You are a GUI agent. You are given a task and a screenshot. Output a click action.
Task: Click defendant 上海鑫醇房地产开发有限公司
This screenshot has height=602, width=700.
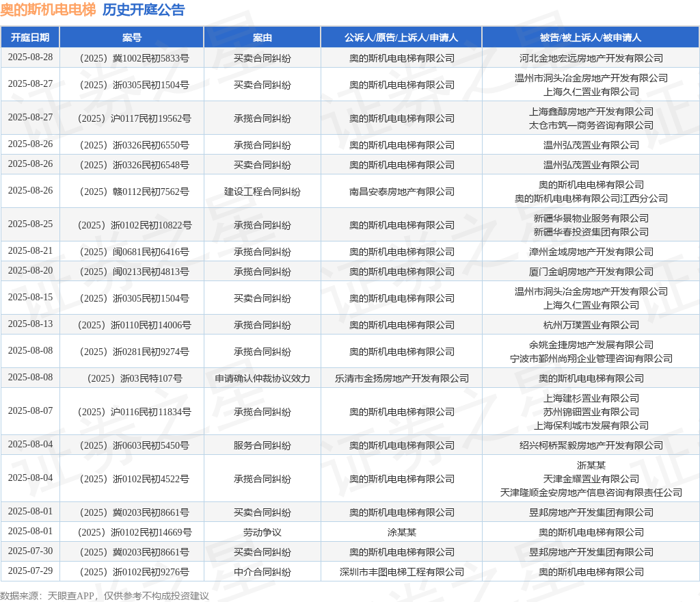[x=591, y=112]
